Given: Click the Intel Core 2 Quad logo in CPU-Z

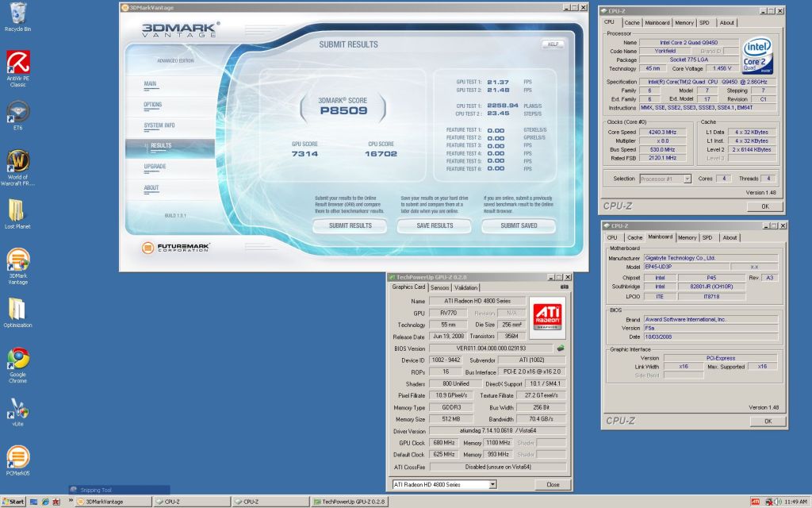Looking at the screenshot, I should pos(757,56).
